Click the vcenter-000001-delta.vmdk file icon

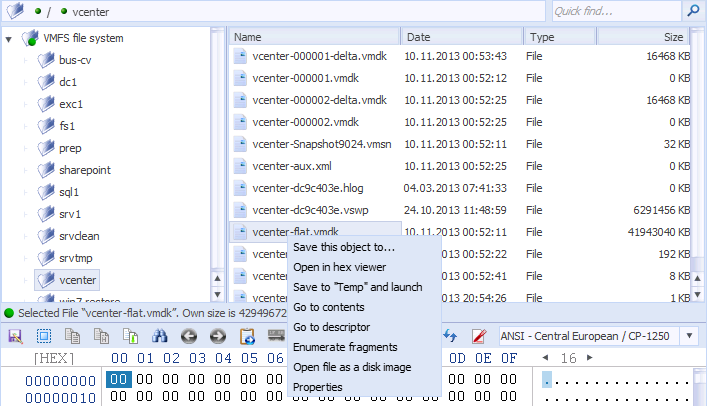coord(240,56)
